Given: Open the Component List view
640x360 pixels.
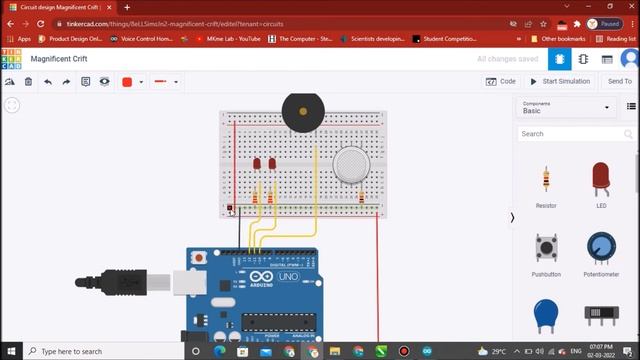Looking at the screenshot, I should 607,59.
